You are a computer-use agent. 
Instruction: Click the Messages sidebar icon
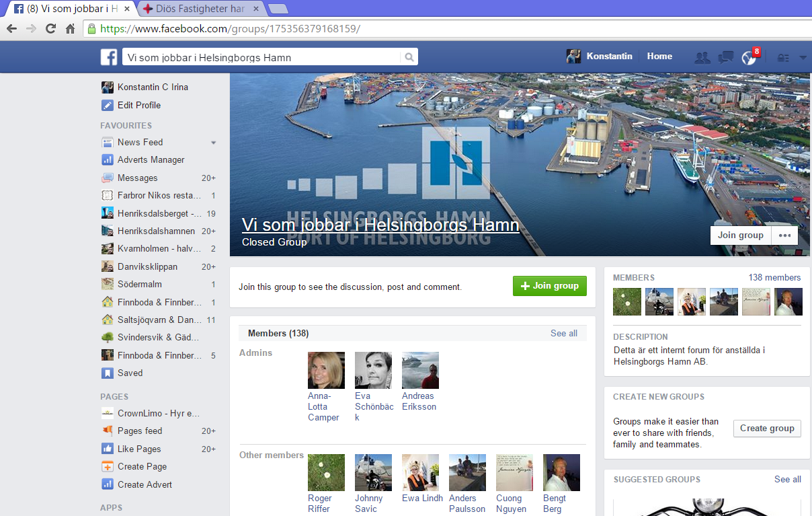click(x=107, y=178)
